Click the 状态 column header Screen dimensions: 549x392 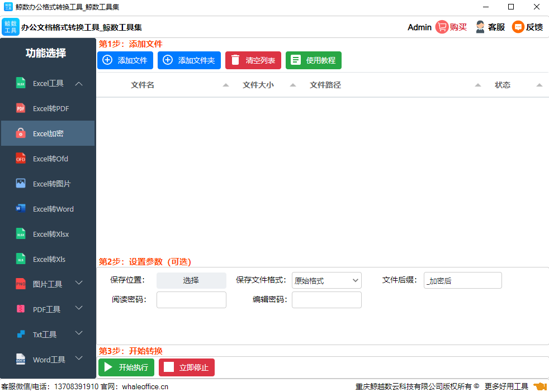click(x=503, y=85)
